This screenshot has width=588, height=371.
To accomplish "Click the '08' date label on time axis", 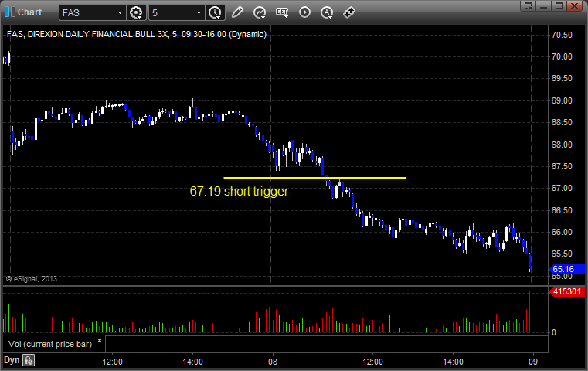I will tap(273, 362).
